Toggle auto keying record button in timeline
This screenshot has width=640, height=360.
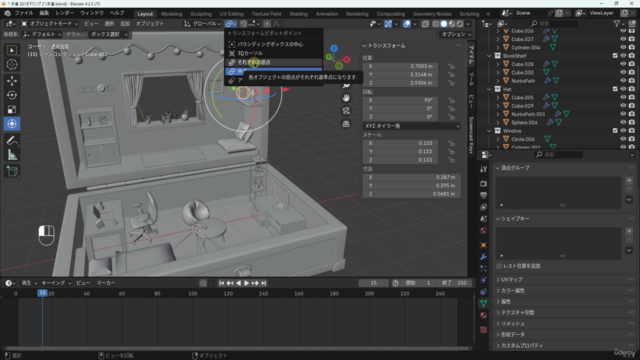pyautogui.click(x=203, y=283)
